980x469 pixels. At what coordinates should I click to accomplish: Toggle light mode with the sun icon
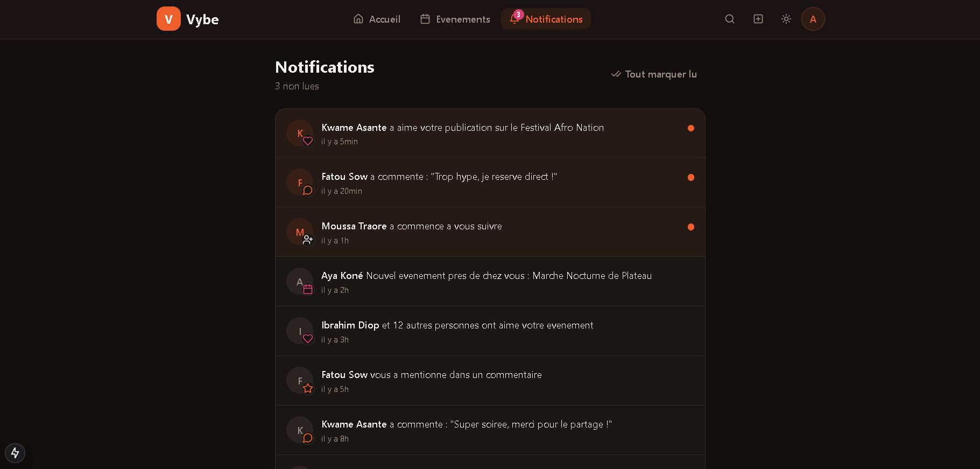point(786,19)
